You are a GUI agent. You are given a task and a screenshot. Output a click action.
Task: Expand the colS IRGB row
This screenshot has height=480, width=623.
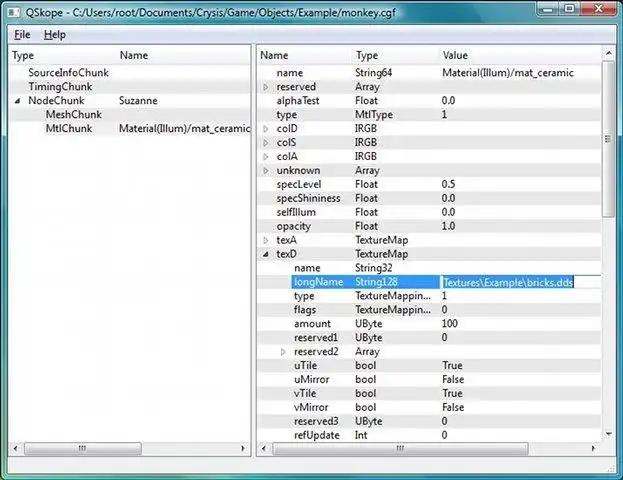coord(266,143)
